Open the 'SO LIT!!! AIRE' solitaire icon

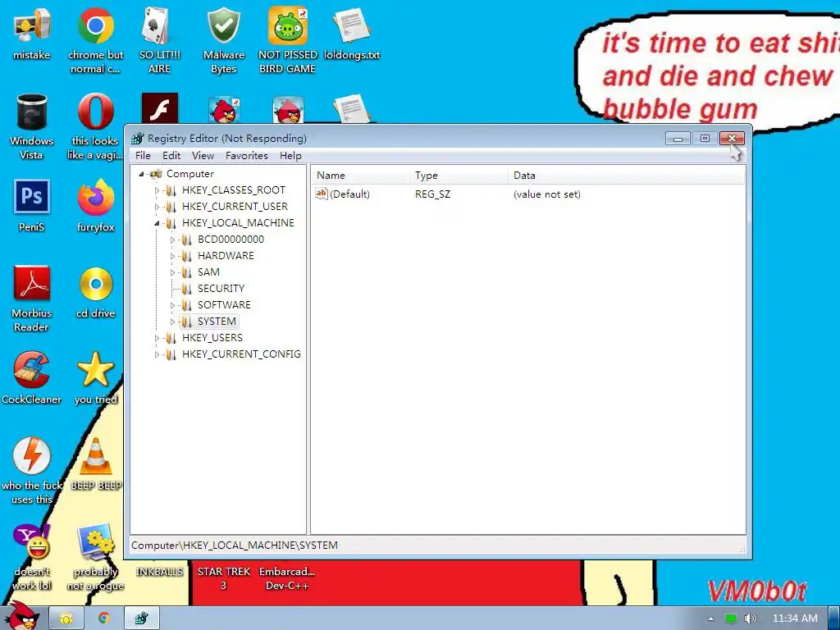(x=159, y=39)
